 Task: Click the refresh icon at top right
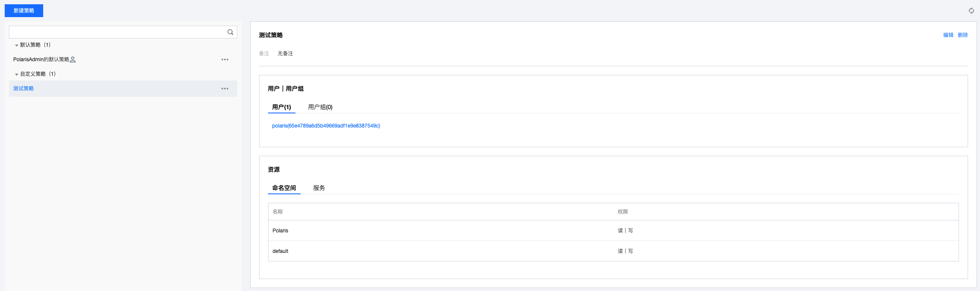[x=971, y=11]
